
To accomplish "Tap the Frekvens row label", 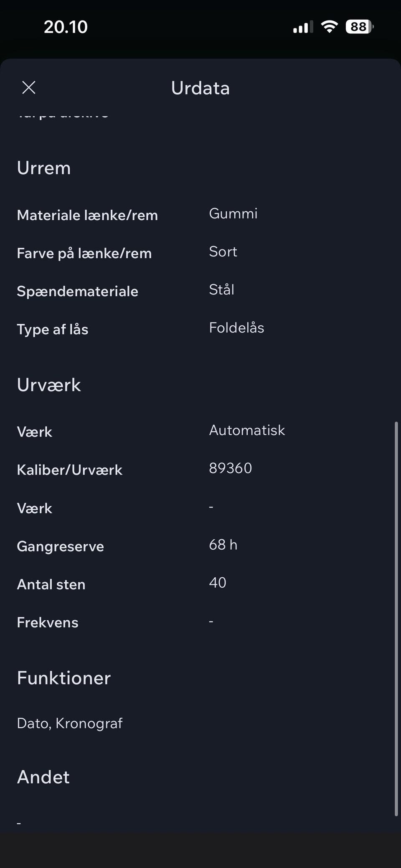I will 48,622.
